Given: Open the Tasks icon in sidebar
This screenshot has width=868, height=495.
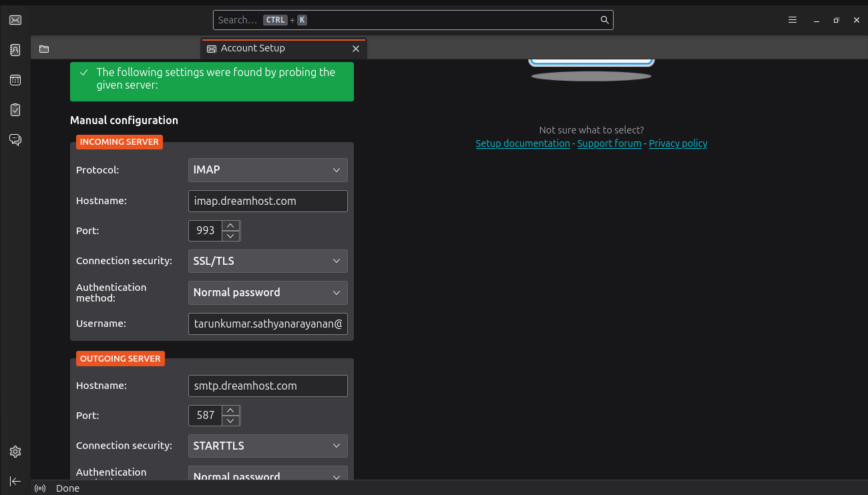Looking at the screenshot, I should pos(15,110).
